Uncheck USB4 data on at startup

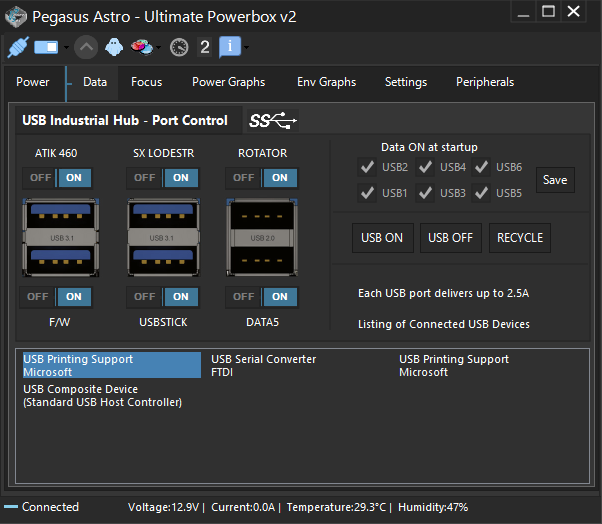pos(425,167)
